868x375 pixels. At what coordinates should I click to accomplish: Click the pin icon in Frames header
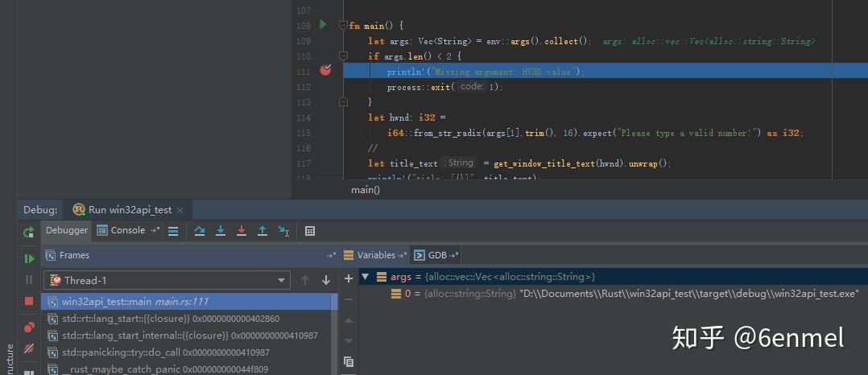[331, 255]
